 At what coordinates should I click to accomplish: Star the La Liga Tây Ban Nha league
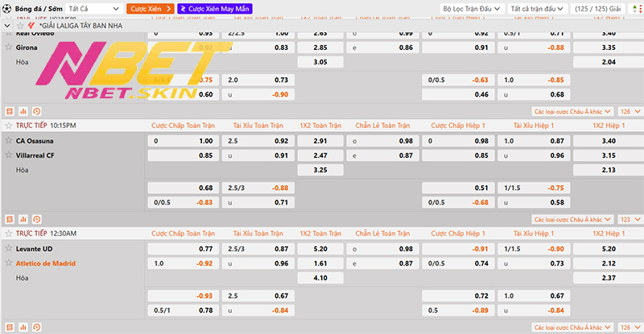coord(20,25)
